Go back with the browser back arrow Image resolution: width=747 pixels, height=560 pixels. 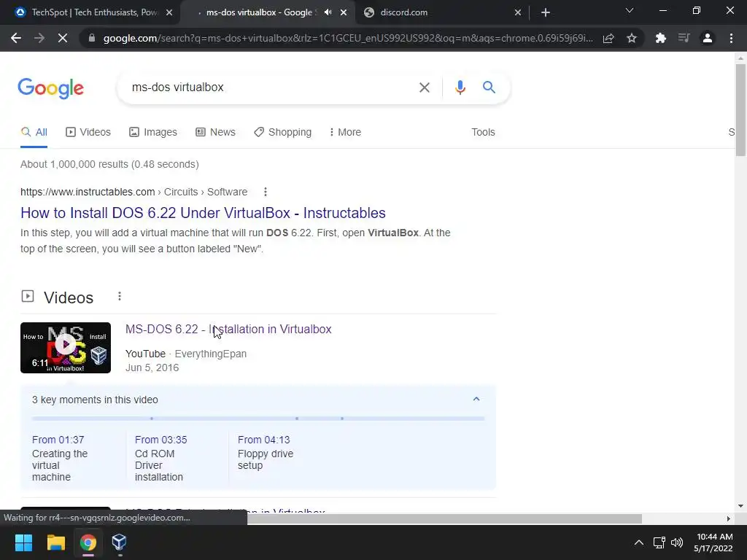click(16, 38)
